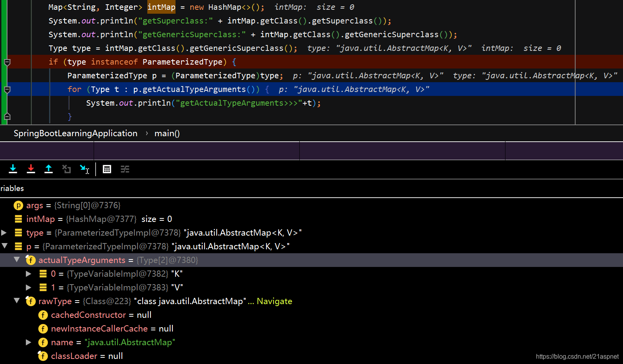Click the field icon of actualTypeArguments

tap(31, 260)
